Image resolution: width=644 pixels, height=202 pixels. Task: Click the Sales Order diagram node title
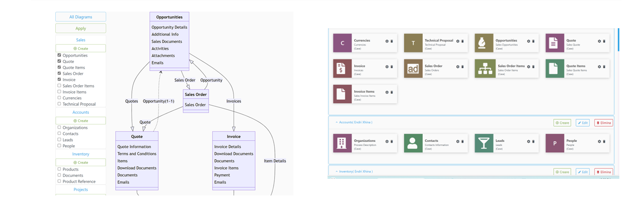pos(195,94)
